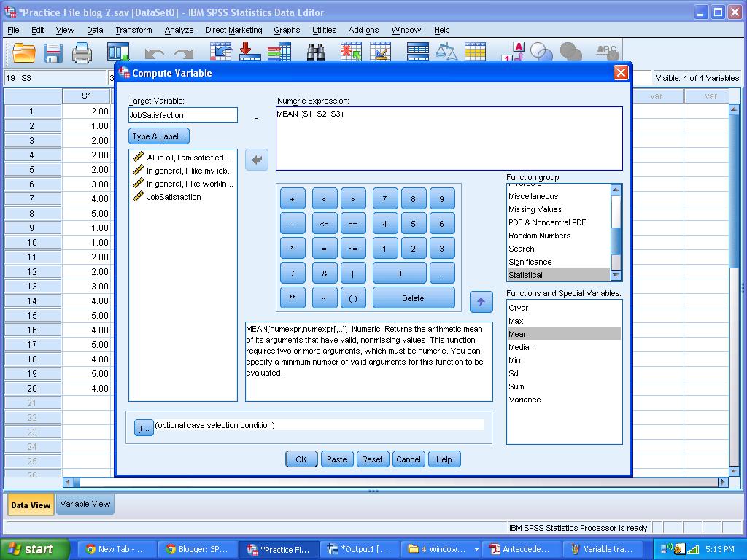Click the Windows start button
This screenshot has height=560, width=747.
tap(35, 549)
